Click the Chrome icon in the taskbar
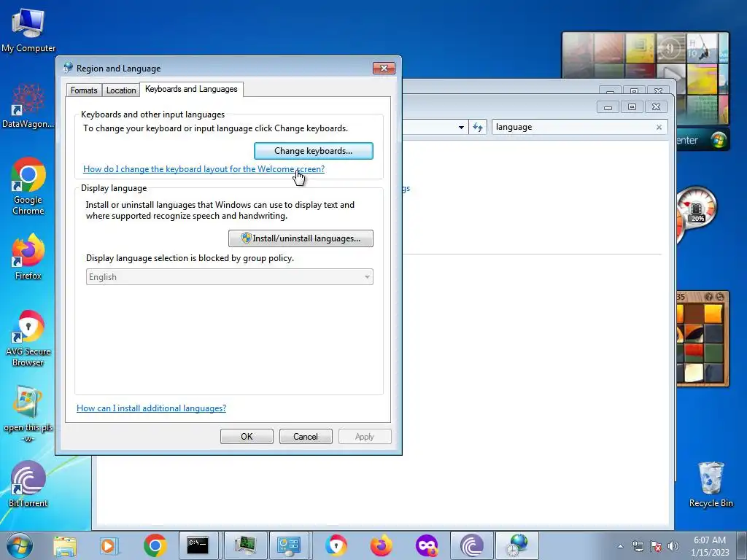Screen dimensions: 747x560 tap(155, 545)
